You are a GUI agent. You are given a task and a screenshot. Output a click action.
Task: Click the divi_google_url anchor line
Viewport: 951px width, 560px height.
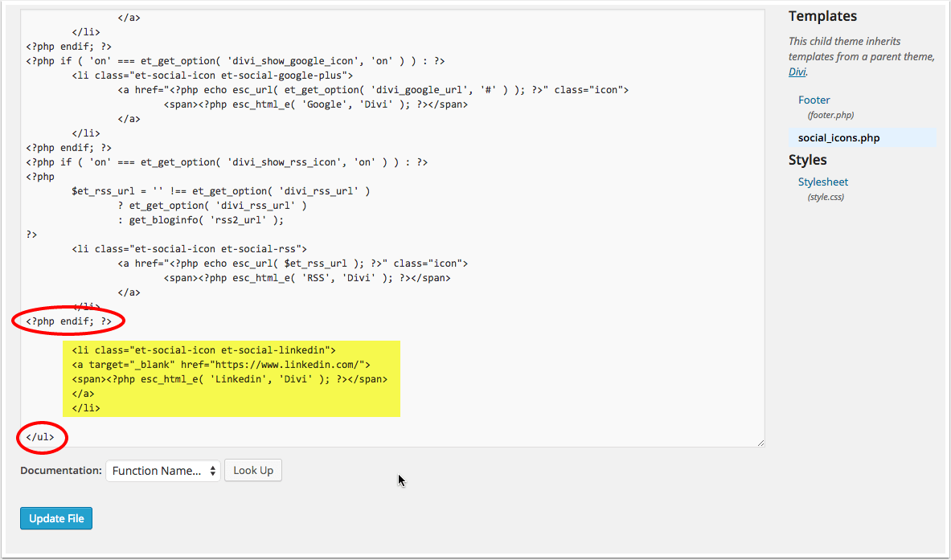pyautogui.click(x=373, y=90)
